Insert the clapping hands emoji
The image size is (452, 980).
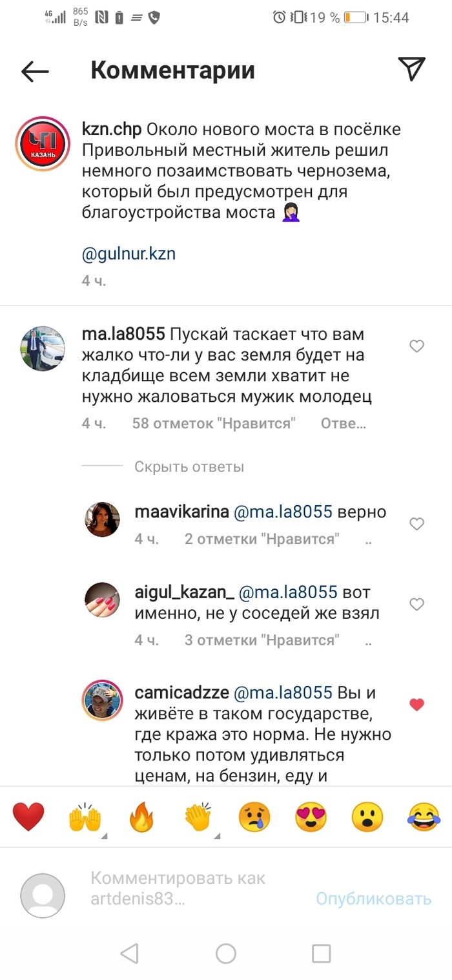pyautogui.click(x=198, y=817)
